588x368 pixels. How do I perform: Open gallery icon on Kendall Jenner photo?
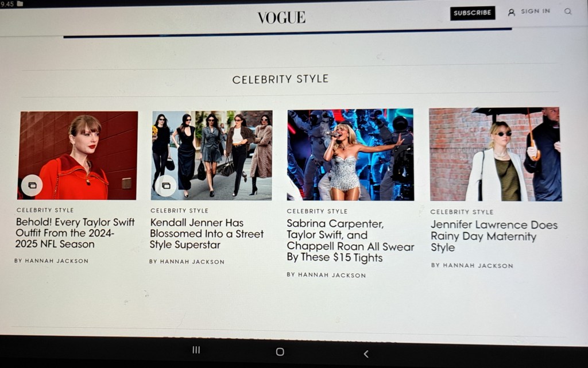point(166,185)
